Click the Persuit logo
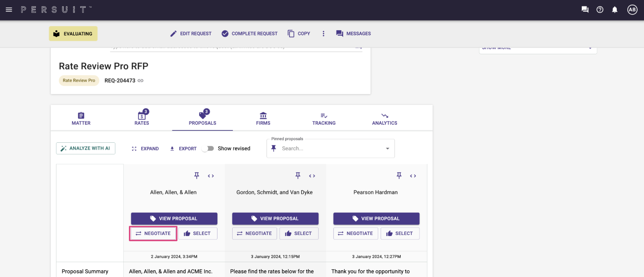This screenshot has height=277, width=644. [56, 10]
